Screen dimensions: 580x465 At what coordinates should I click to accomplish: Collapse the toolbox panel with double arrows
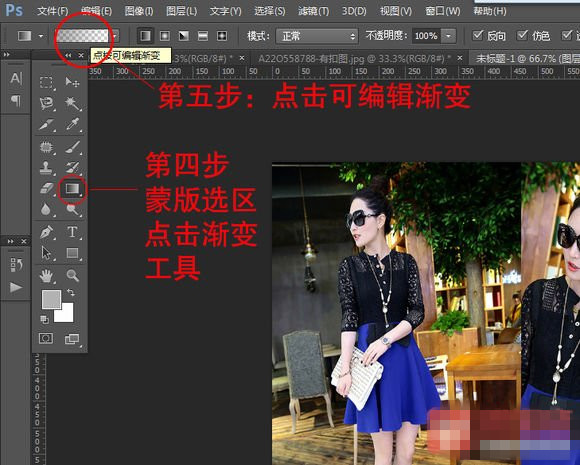tap(68, 55)
